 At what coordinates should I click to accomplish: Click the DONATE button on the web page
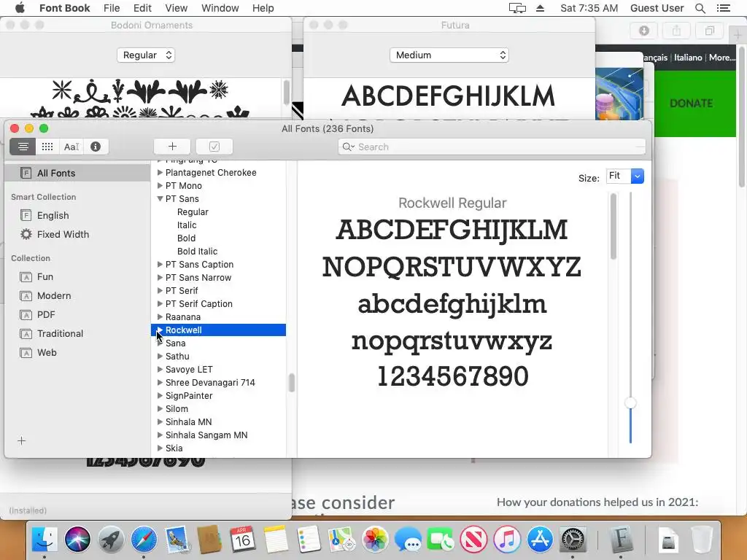coord(691,104)
